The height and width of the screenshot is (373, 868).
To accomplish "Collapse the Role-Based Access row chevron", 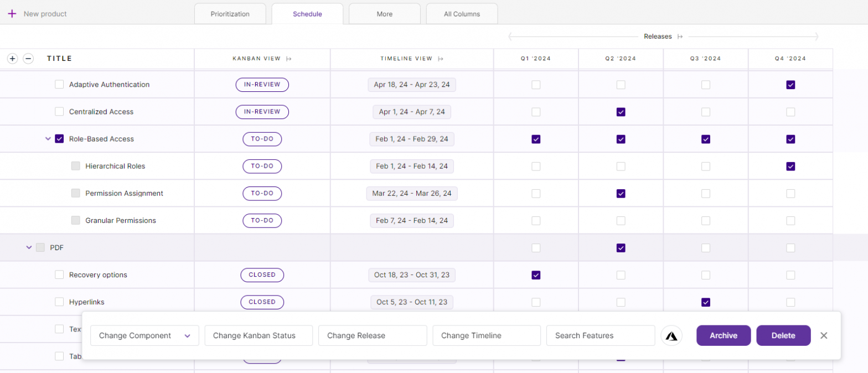I will tap(48, 139).
